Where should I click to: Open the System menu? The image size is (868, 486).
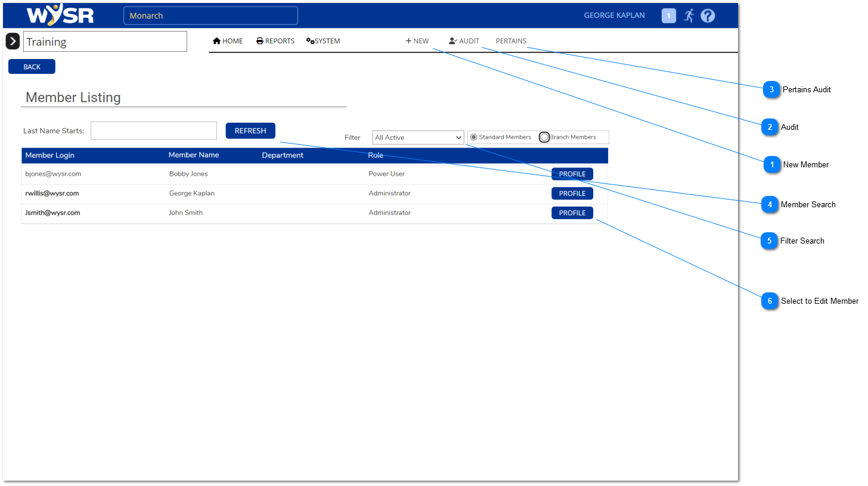(x=323, y=41)
